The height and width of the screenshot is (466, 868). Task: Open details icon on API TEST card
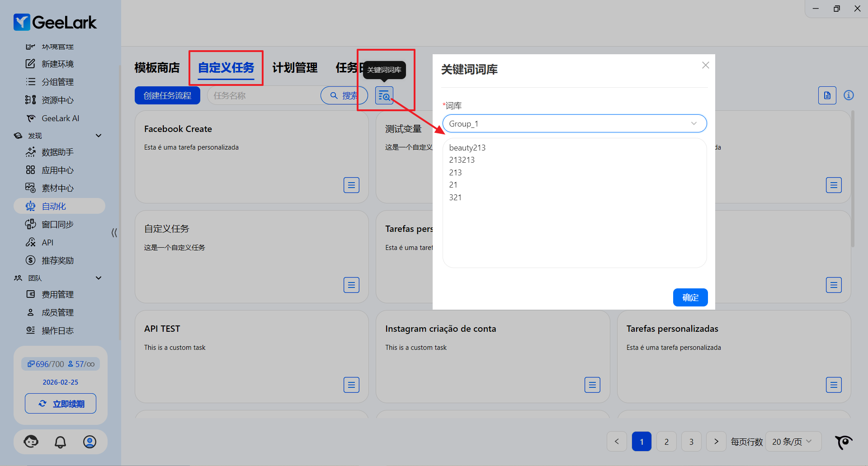(351, 385)
